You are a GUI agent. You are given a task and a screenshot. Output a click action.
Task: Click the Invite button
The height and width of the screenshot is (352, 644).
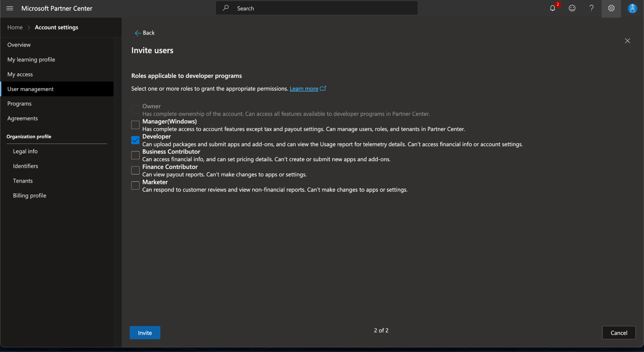pos(145,332)
